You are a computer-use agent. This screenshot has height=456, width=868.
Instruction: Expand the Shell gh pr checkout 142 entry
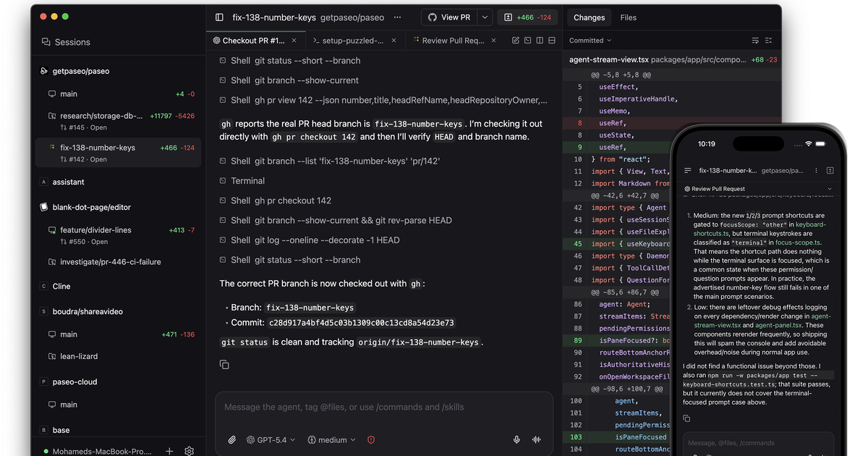[x=276, y=200]
